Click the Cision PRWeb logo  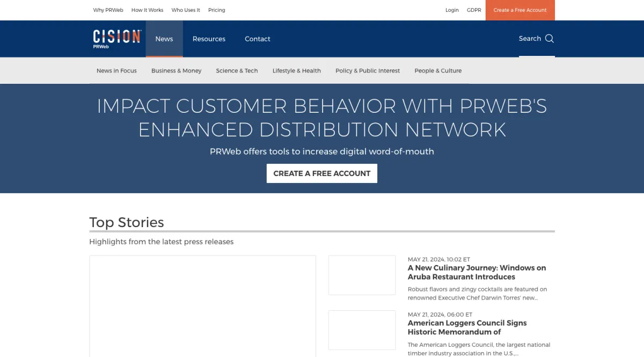tap(117, 39)
